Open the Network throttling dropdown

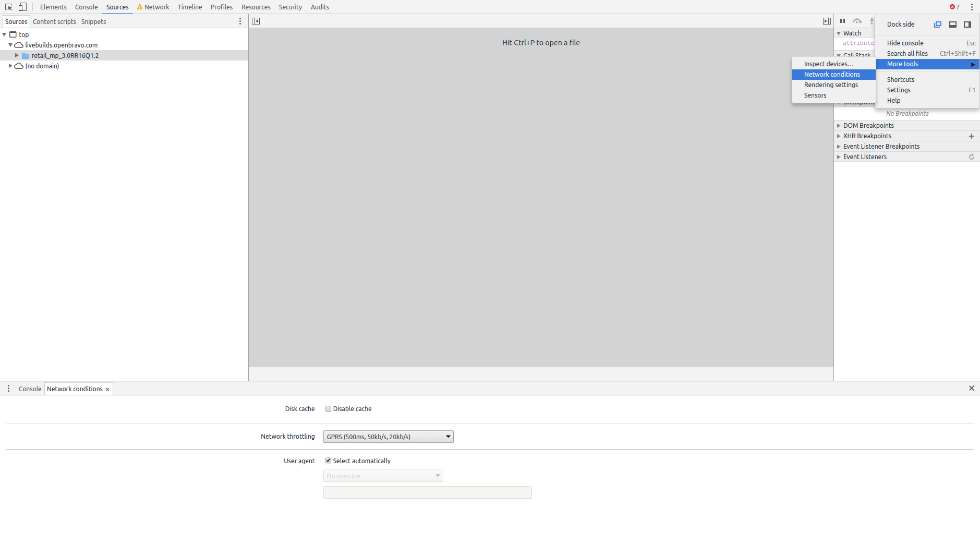(388, 437)
